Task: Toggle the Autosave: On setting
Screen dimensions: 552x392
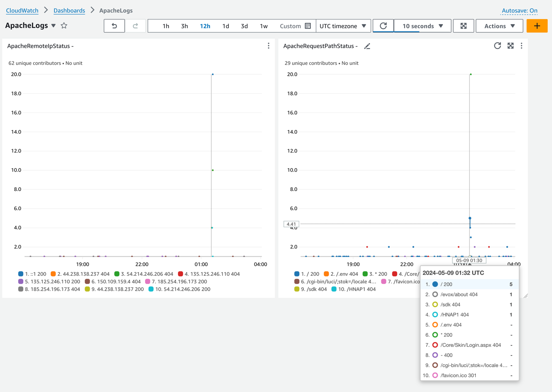Action: coord(520,11)
